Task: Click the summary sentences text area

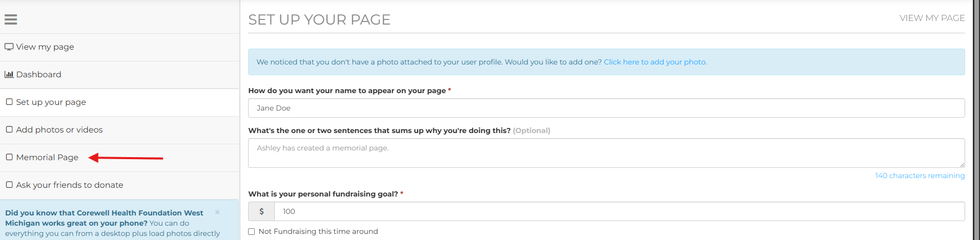Action: [x=606, y=152]
